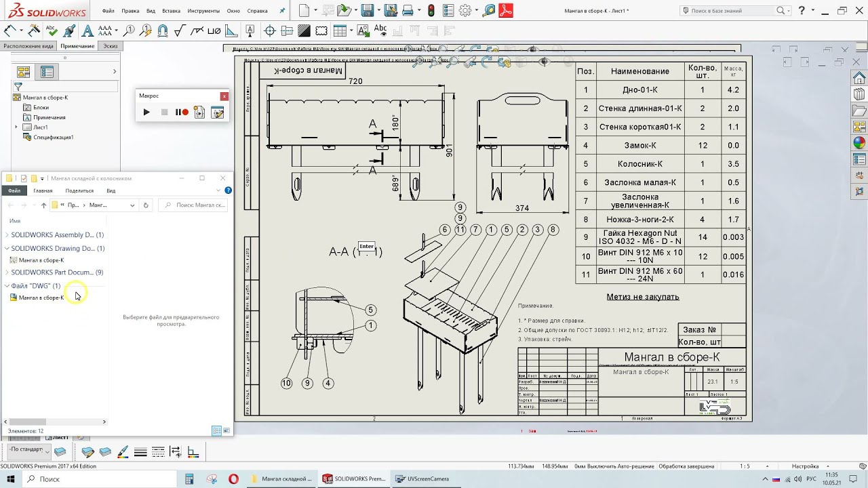
Task: Click the Line Style icon
Action: [158, 452]
